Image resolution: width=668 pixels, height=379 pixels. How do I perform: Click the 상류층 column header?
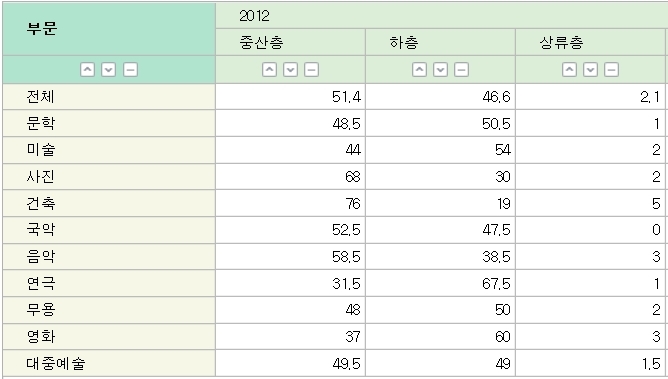(x=590, y=42)
